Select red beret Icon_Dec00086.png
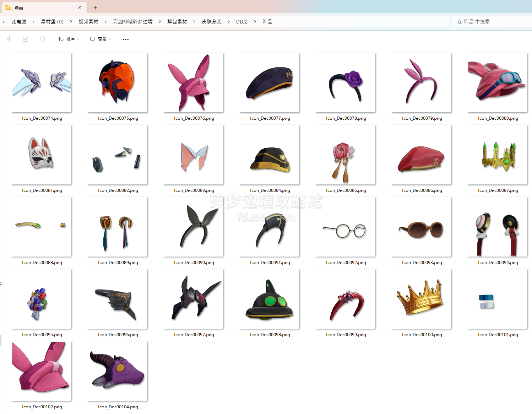Viewport: 532px width, 414px height. click(x=421, y=155)
